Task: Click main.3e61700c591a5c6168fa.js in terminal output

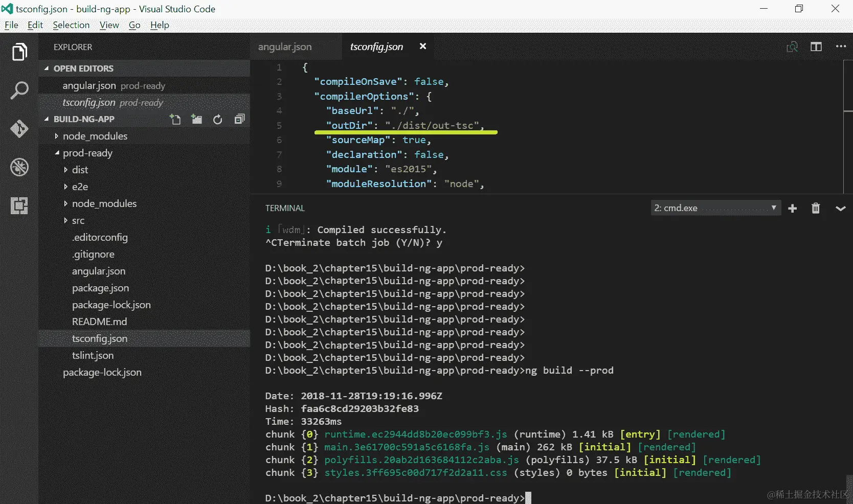Action: click(x=407, y=447)
